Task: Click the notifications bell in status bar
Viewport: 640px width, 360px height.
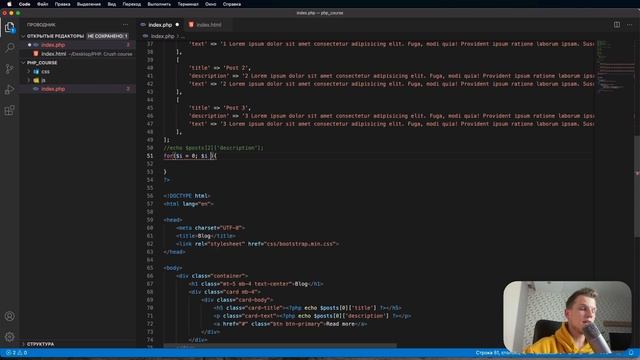Action: 631,353
